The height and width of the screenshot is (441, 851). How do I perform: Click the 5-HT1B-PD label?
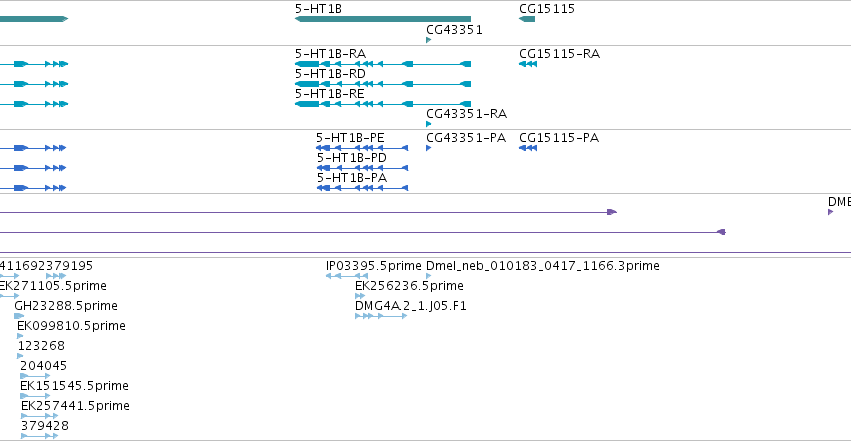pyautogui.click(x=352, y=158)
